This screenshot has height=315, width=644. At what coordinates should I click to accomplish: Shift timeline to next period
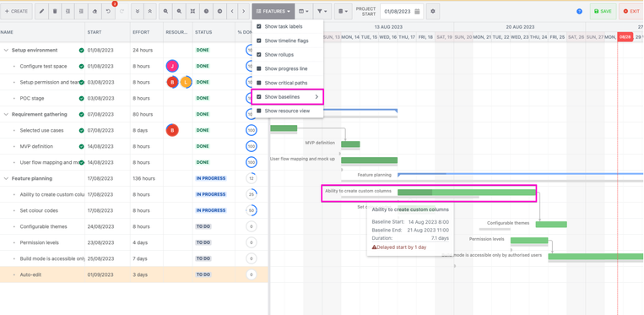(244, 12)
